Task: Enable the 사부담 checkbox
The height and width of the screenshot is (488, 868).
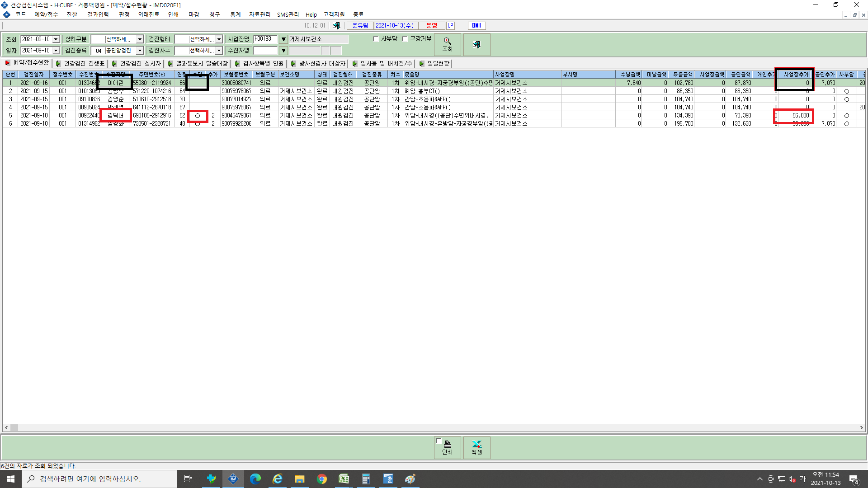Action: tap(376, 39)
